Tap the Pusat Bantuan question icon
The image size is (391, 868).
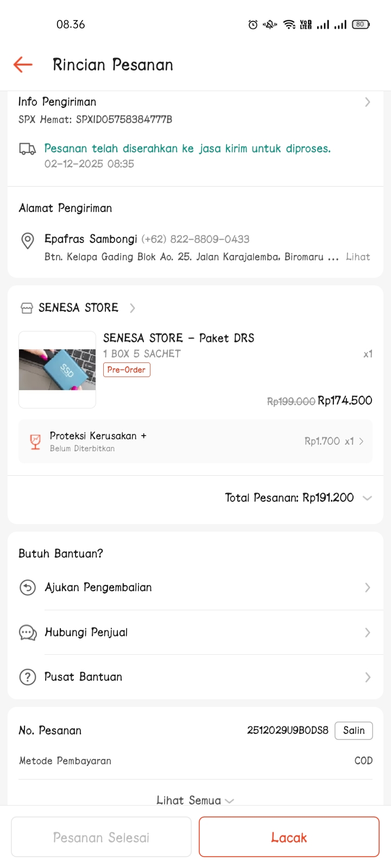coord(28,677)
